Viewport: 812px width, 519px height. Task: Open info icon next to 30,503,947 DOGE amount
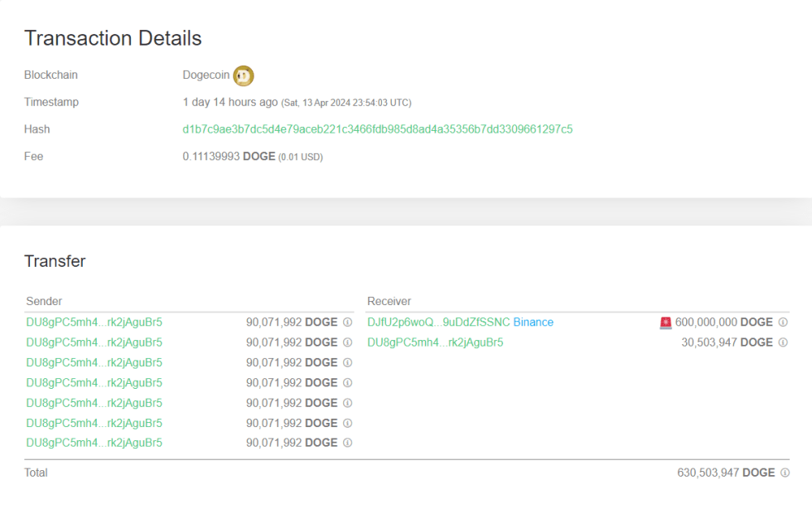click(784, 342)
